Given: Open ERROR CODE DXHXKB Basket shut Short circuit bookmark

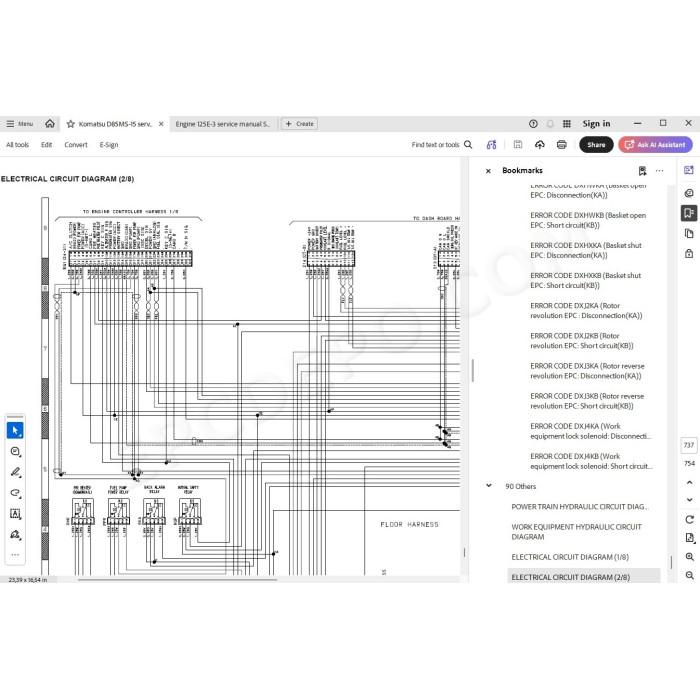Looking at the screenshot, I should (x=585, y=280).
